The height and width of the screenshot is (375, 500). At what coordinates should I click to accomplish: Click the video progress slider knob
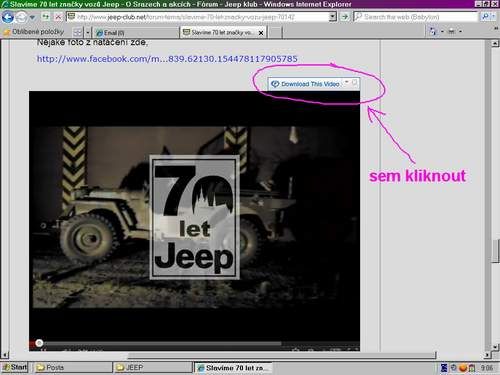click(39, 343)
